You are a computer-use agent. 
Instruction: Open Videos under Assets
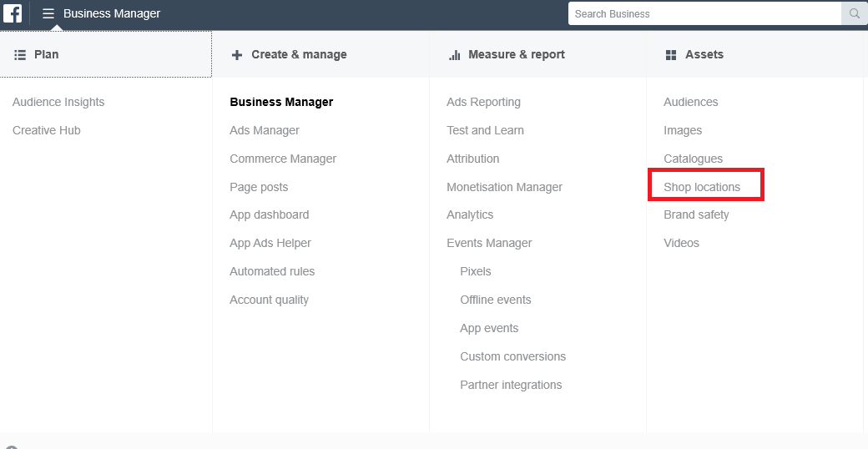click(681, 243)
